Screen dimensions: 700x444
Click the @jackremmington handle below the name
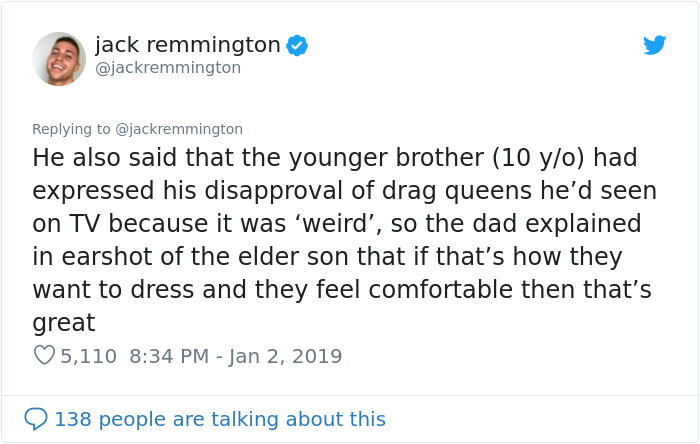(168, 67)
